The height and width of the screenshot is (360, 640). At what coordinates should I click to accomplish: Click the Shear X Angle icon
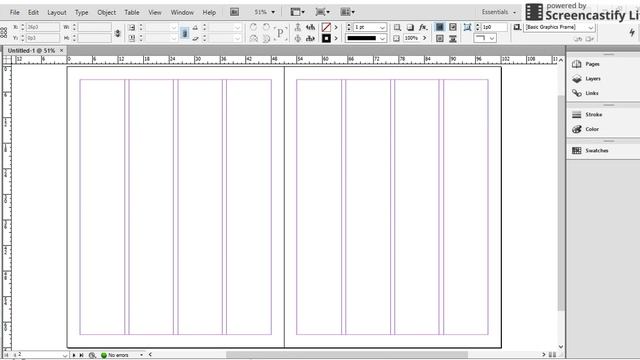tap(195, 38)
